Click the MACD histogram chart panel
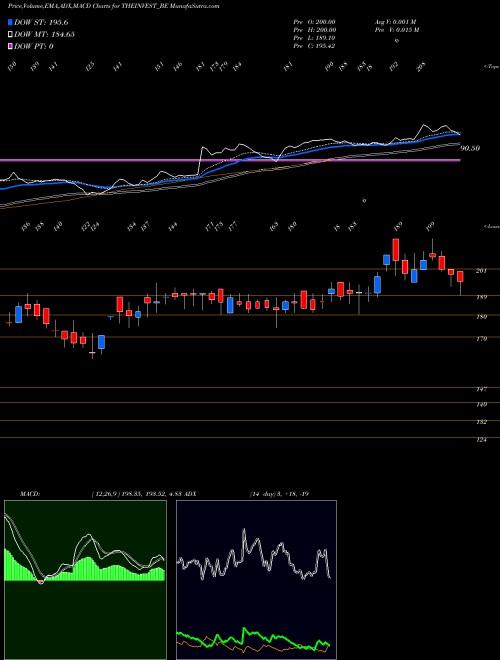The height and width of the screenshot is (660, 500). [x=85, y=580]
